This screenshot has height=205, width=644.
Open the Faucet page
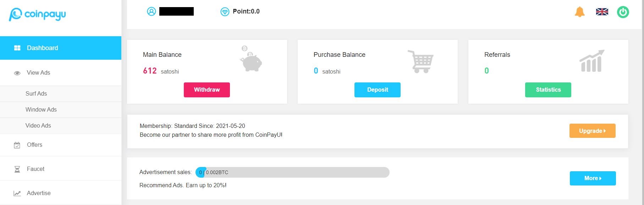pyautogui.click(x=61, y=169)
